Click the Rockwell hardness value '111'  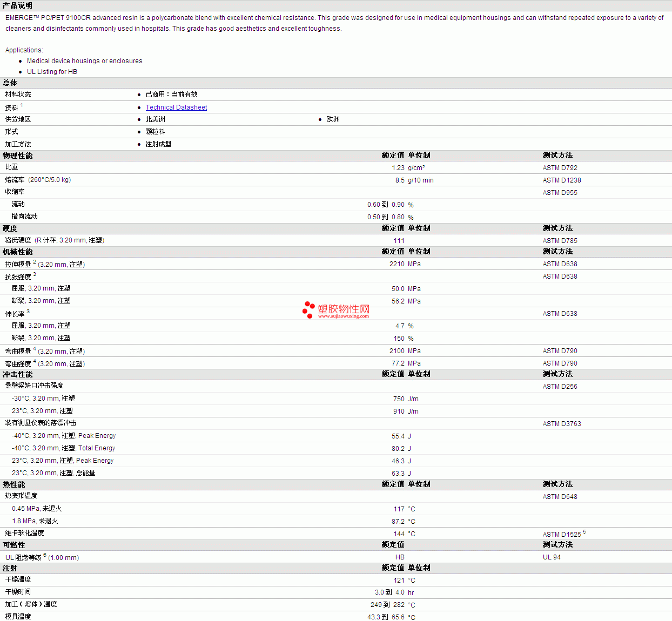tap(399, 241)
